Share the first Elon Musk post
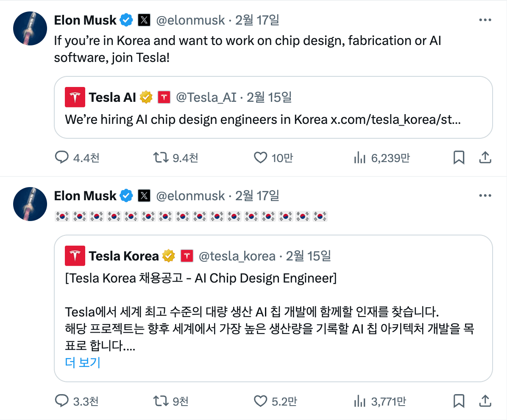The image size is (507, 420). tap(485, 158)
